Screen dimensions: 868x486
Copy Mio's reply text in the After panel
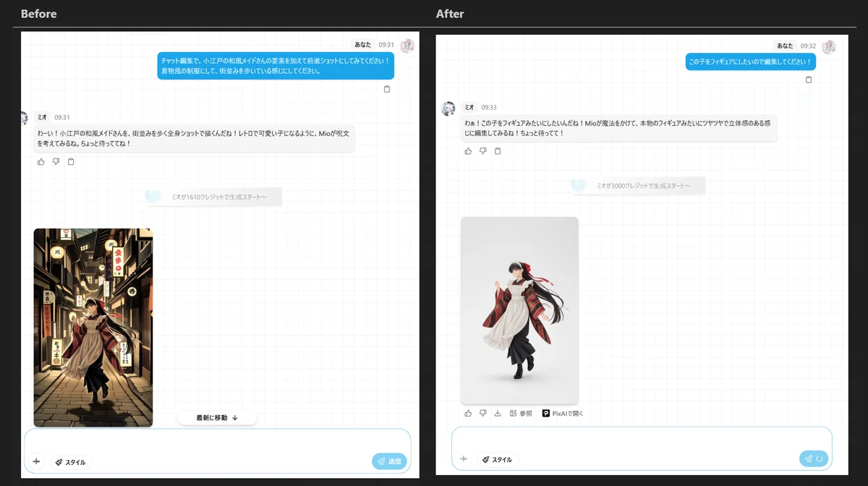pos(498,151)
